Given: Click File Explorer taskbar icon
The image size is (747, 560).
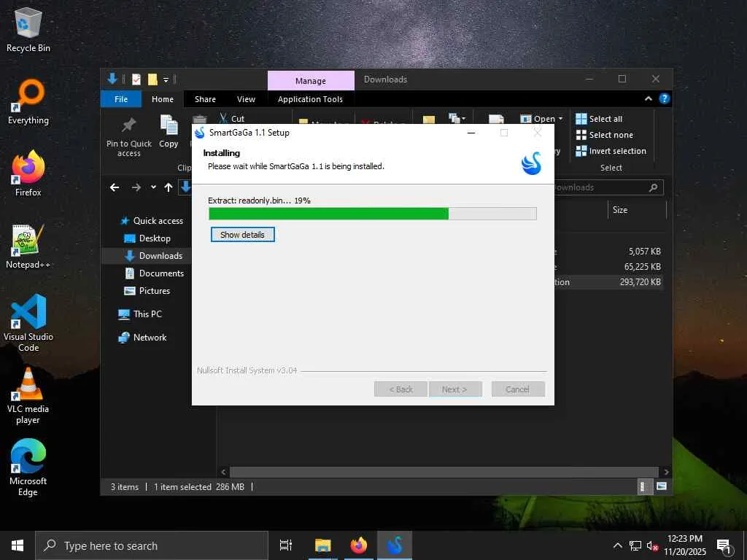Looking at the screenshot, I should [x=322, y=545].
